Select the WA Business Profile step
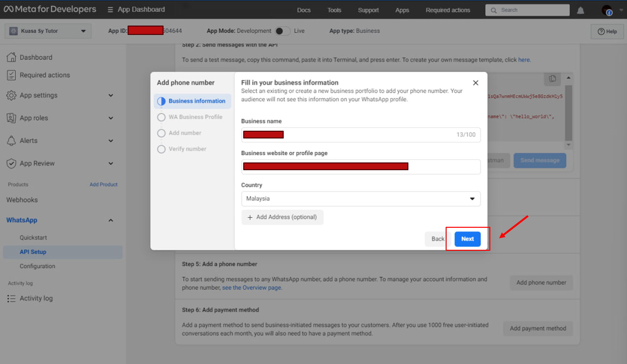The image size is (627, 364). pos(195,117)
